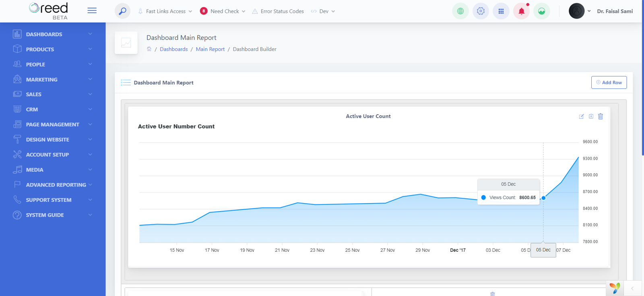
Task: Click the colorful leaf icon at bottom right
Action: tap(615, 288)
